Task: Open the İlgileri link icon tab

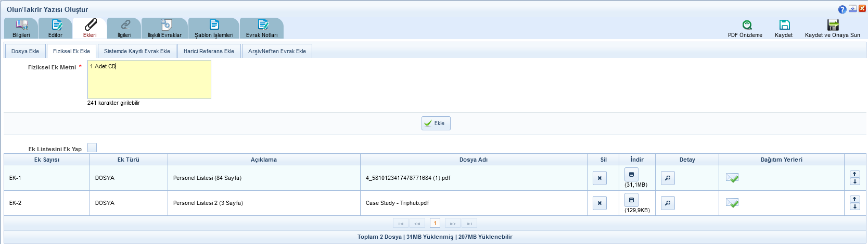Action: [125, 25]
